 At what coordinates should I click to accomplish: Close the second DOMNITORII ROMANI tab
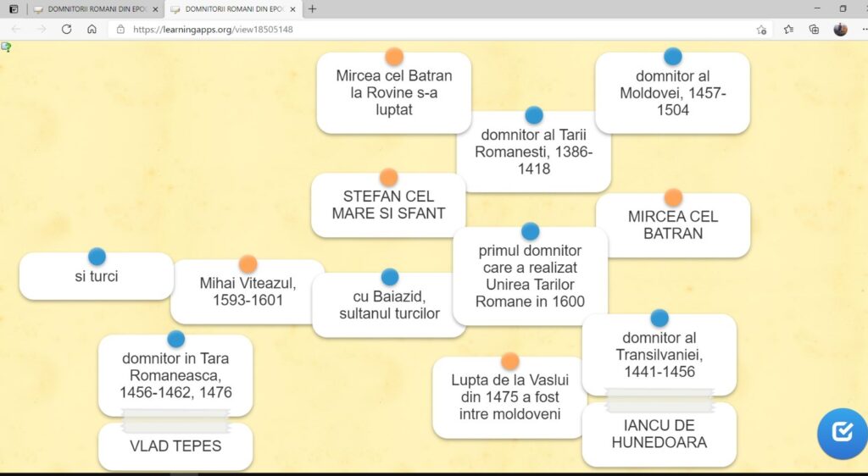[x=293, y=9]
